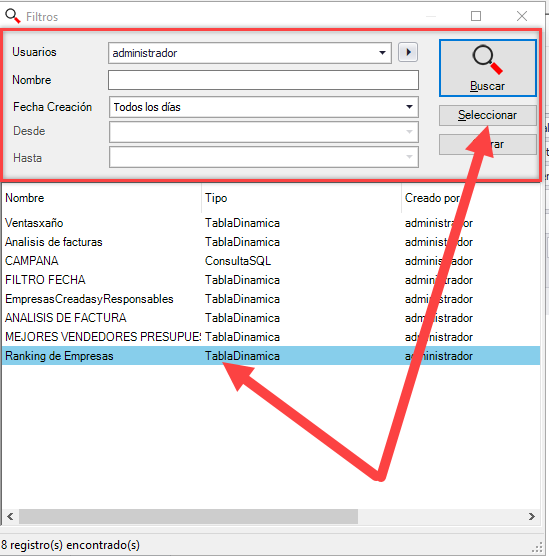The image size is (549, 556).
Task: Click the arrow button next to Usuarios
Action: click(408, 52)
